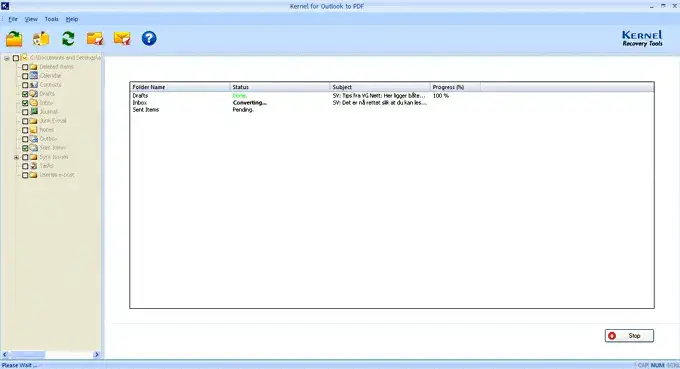Click the Contacts folder icon in tree
The image size is (680, 369).
point(33,85)
